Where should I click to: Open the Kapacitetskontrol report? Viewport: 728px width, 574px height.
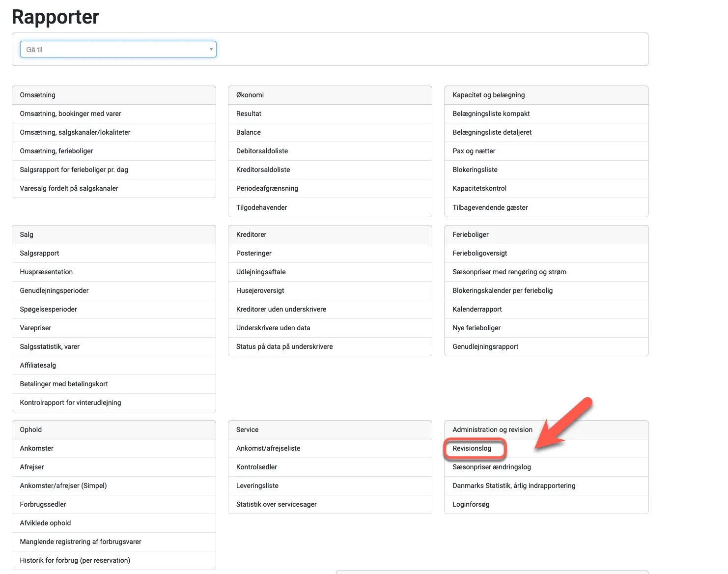[479, 188]
